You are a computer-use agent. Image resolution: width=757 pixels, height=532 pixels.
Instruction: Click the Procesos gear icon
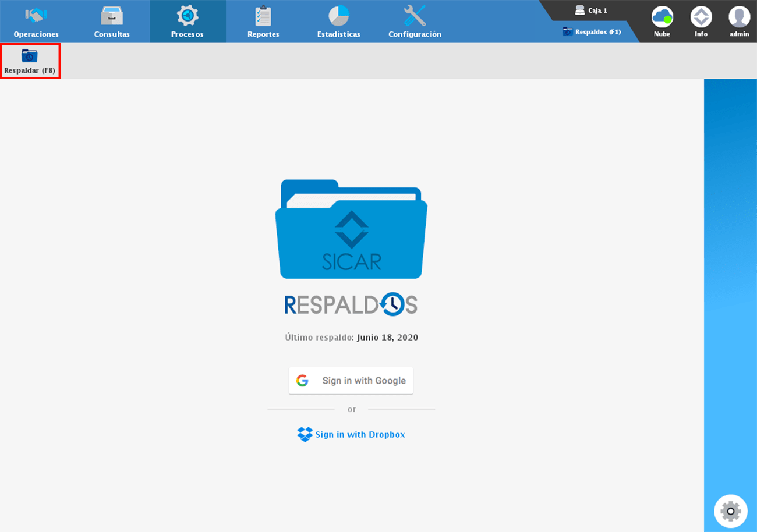(x=187, y=16)
